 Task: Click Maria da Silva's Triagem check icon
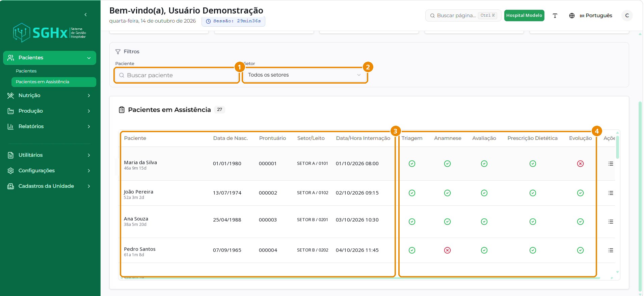click(412, 164)
